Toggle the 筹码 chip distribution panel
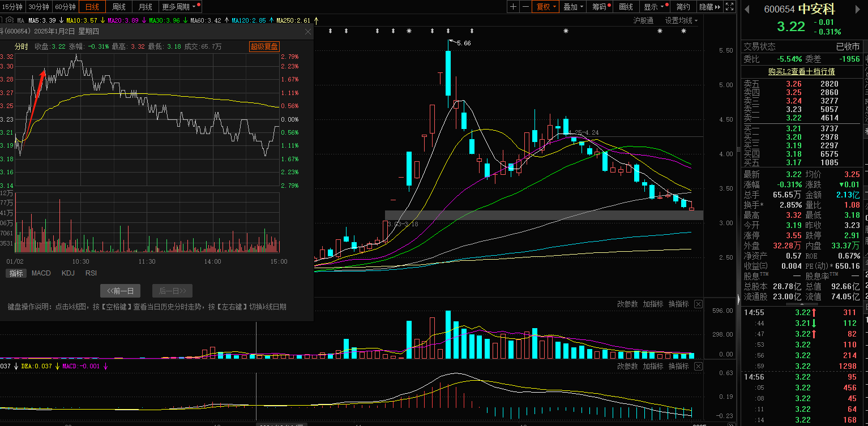The width and height of the screenshot is (868, 426). click(x=601, y=7)
